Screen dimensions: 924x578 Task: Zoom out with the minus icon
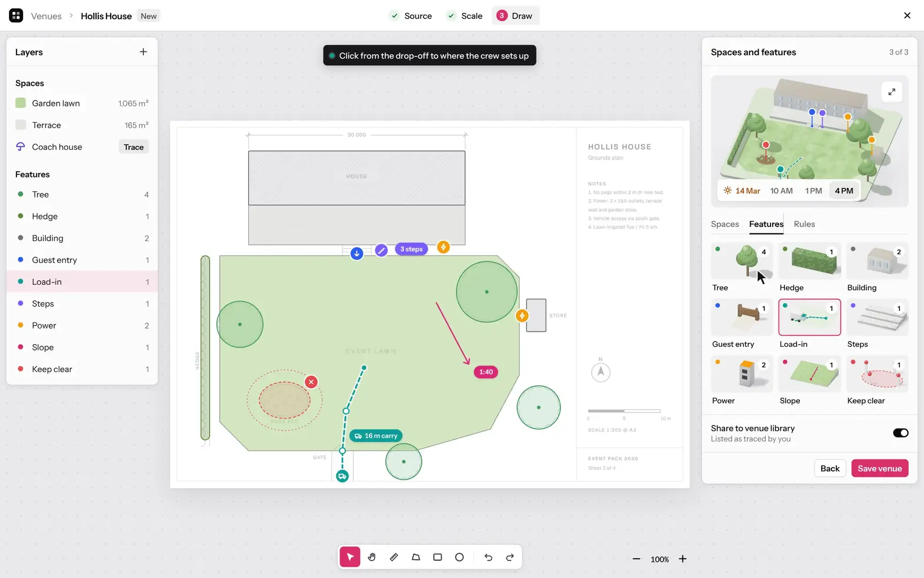(636, 559)
